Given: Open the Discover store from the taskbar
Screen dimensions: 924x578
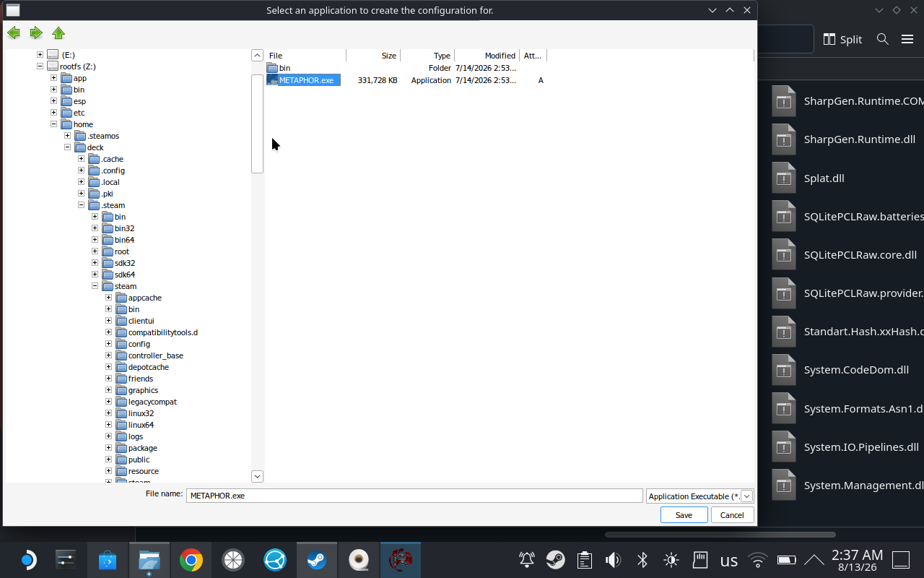Looking at the screenshot, I should 108,560.
